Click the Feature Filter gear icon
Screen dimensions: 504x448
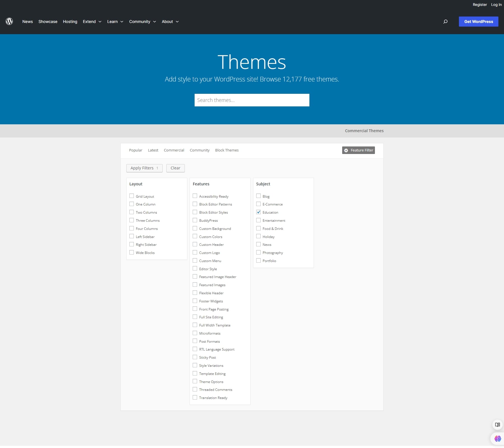(x=346, y=150)
